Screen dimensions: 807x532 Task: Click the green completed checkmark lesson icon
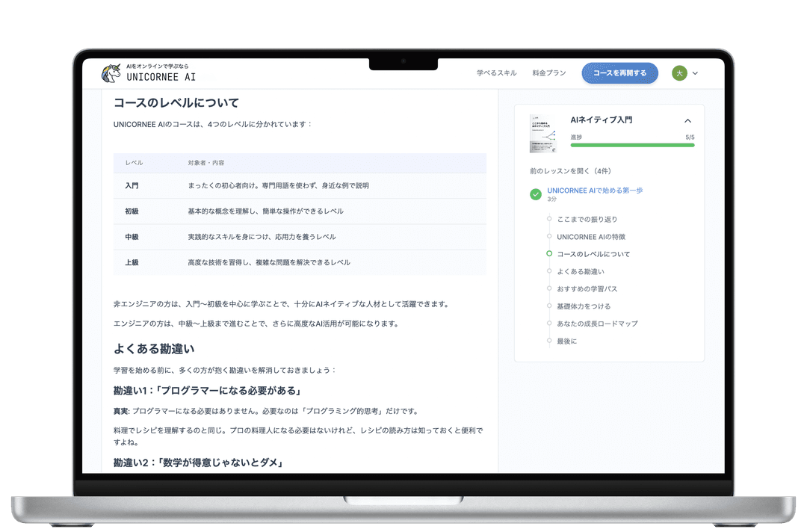[536, 194]
